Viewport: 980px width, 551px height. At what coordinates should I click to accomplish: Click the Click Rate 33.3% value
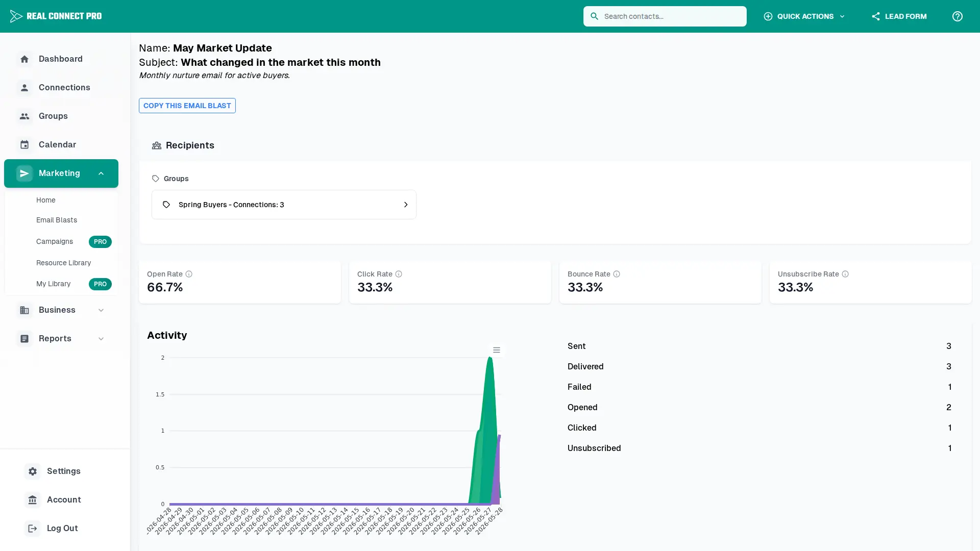(375, 287)
